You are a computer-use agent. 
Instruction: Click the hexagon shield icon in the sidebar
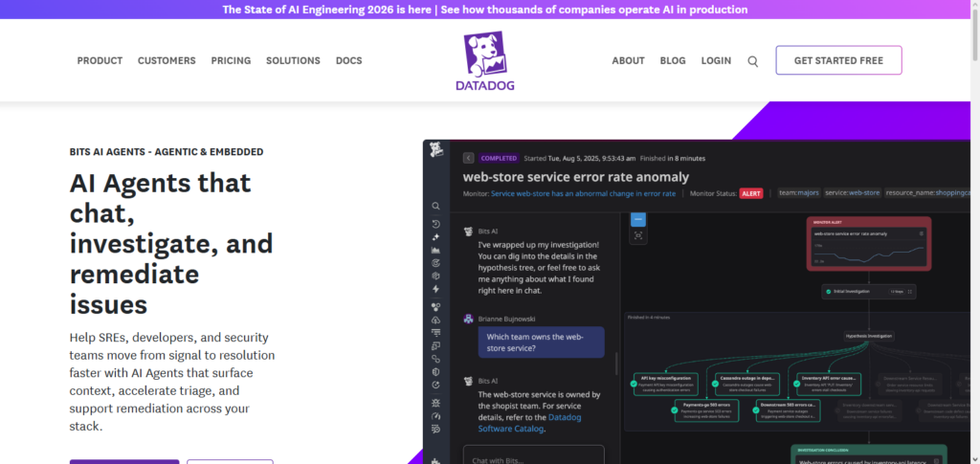[436, 371]
